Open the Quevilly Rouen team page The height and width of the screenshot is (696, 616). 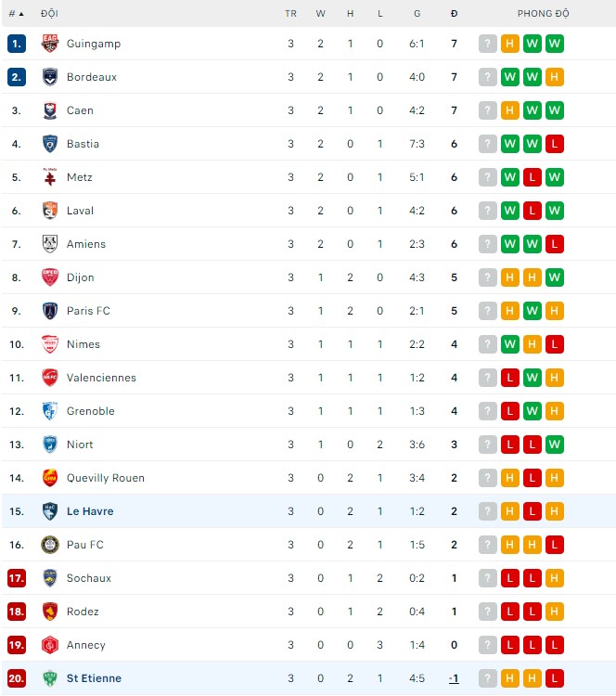point(106,478)
